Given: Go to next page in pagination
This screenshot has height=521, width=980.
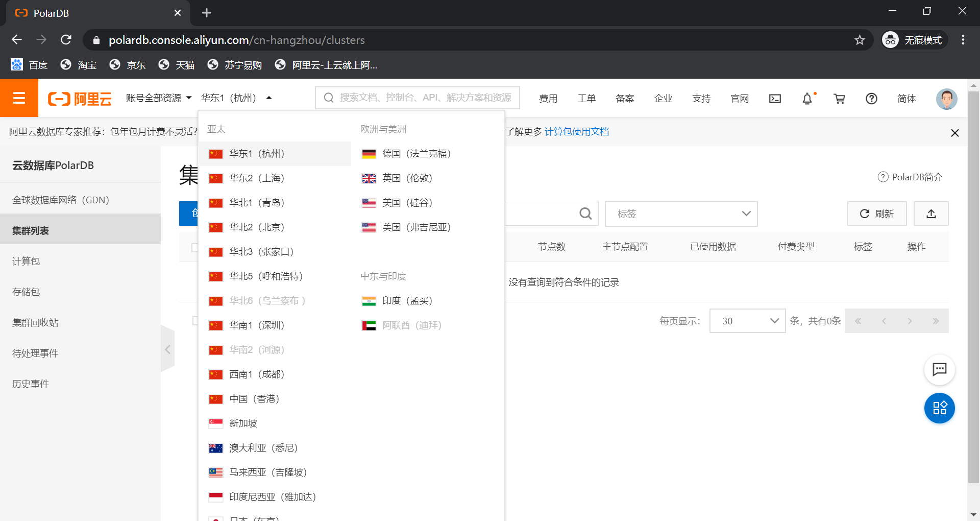Looking at the screenshot, I should tap(910, 321).
